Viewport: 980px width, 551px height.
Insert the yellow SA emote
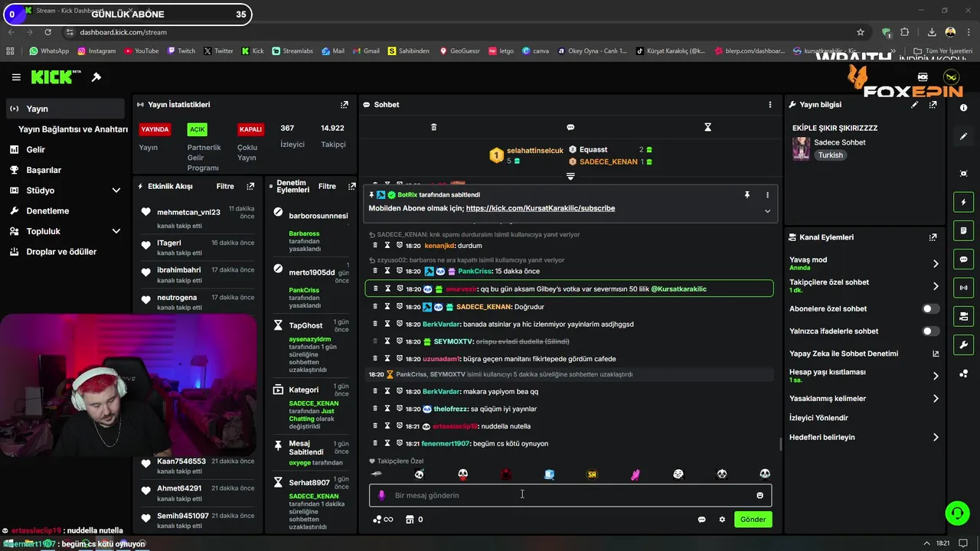coord(592,474)
